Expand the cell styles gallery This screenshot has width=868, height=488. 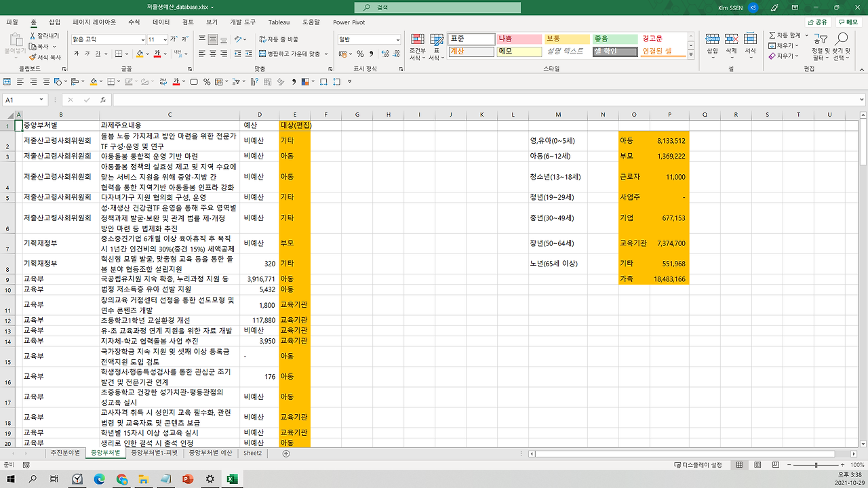point(691,54)
